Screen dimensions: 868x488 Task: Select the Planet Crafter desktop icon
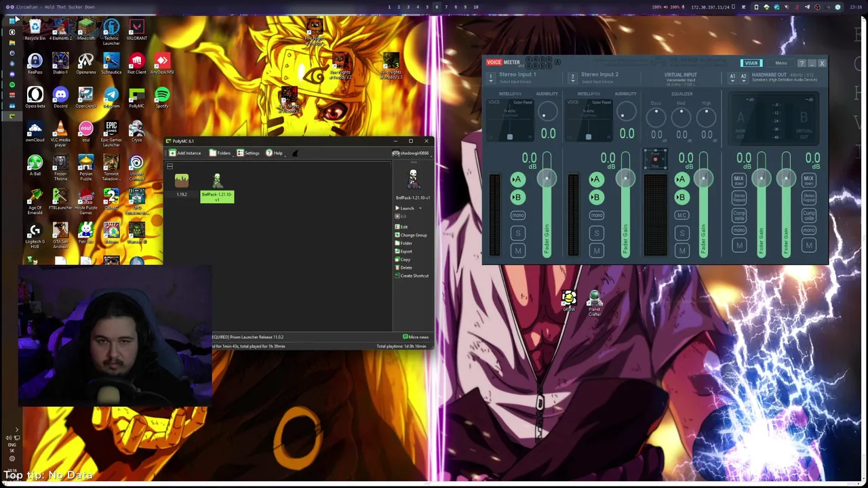[x=594, y=304]
